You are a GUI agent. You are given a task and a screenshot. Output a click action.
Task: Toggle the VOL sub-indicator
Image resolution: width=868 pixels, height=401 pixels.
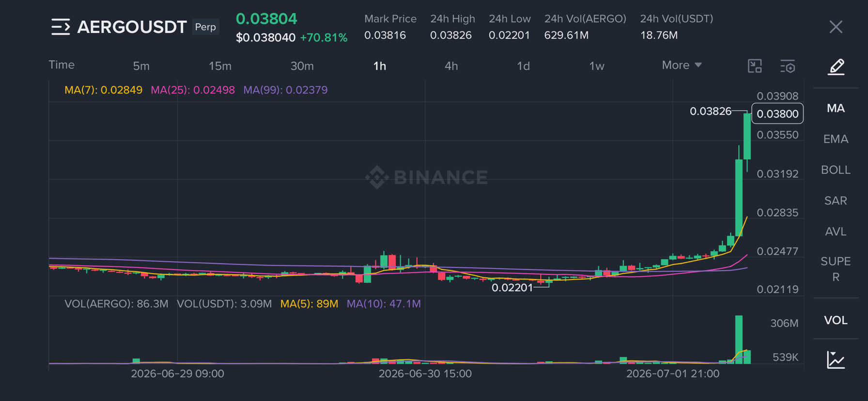coord(836,320)
